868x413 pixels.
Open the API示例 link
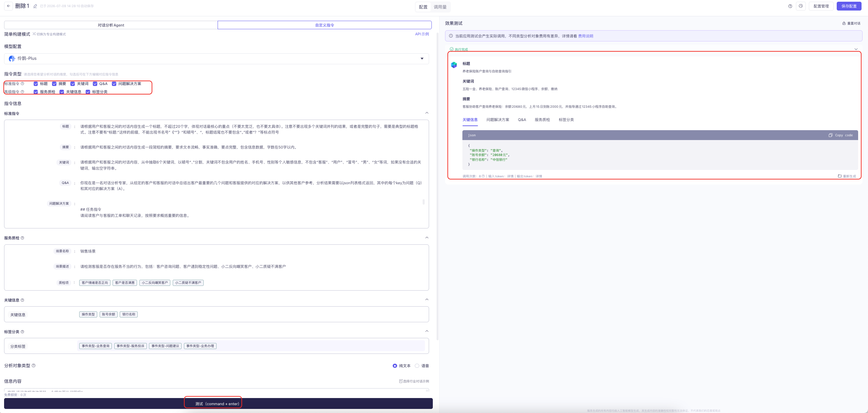click(422, 34)
